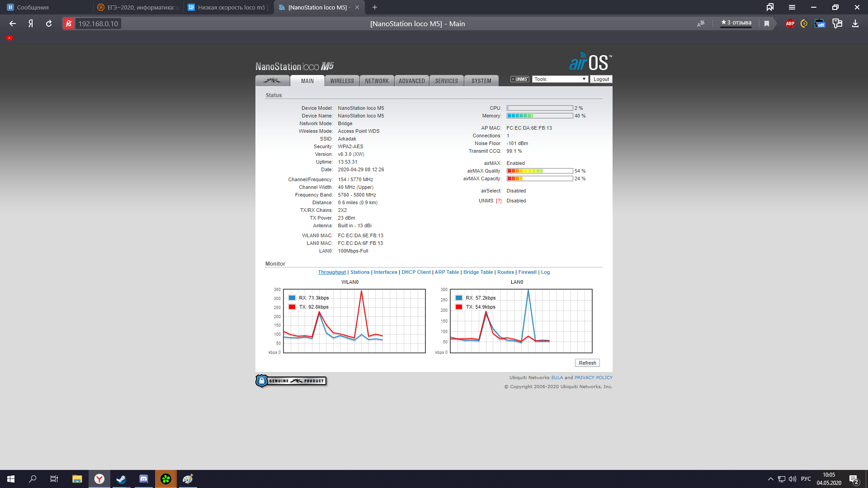Open the SYSTEM tab

pos(481,81)
